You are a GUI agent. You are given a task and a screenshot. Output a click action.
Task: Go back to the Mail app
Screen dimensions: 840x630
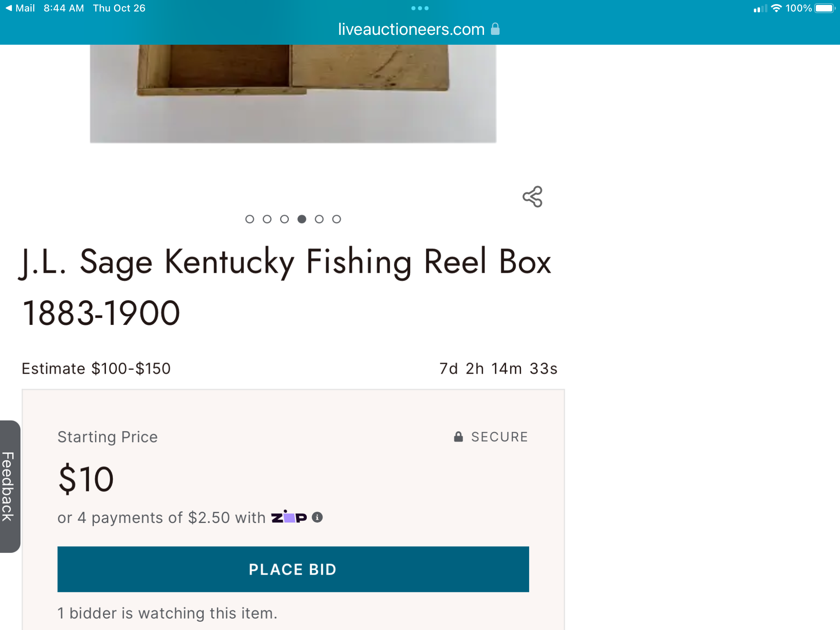[20, 8]
